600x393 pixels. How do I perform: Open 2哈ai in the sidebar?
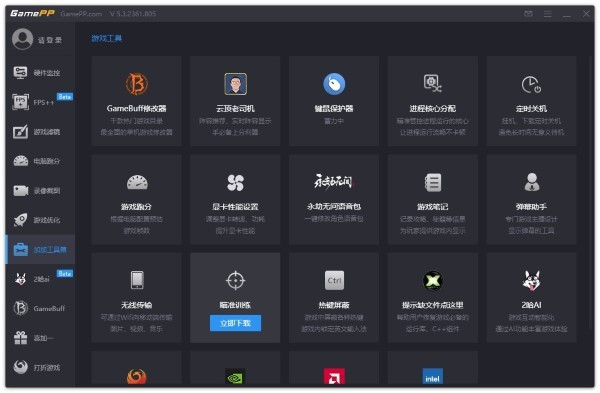point(40,279)
